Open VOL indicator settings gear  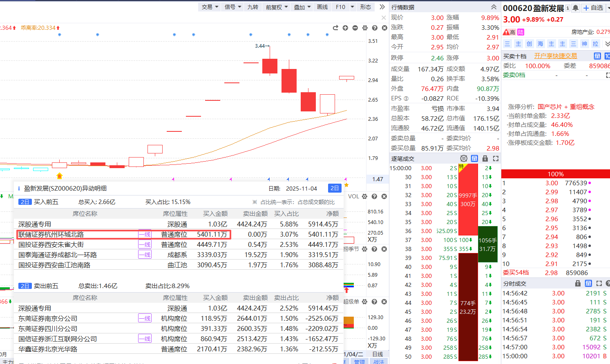point(364,196)
